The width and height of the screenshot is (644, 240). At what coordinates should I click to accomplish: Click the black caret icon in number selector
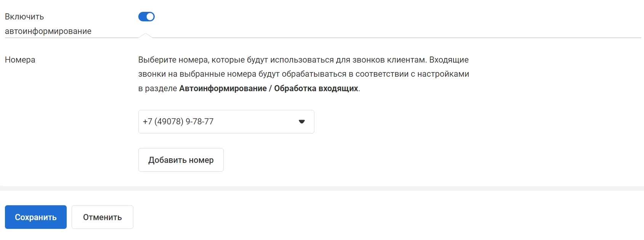[302, 122]
